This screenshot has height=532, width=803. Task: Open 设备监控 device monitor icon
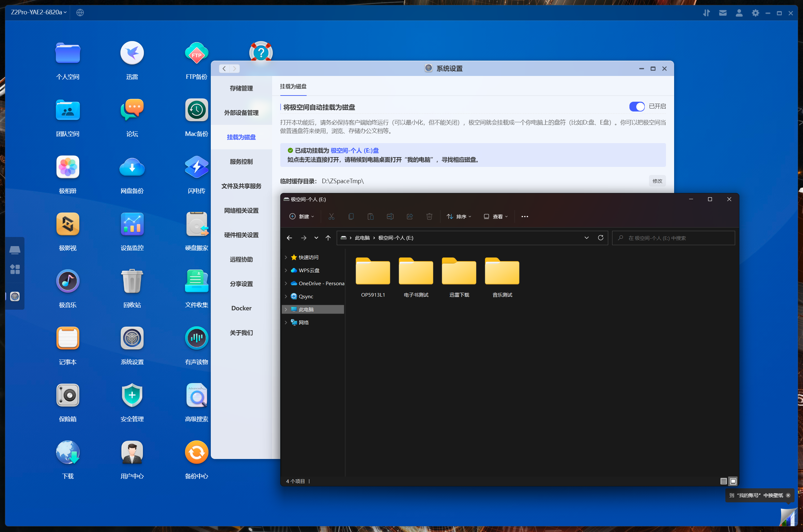(x=132, y=224)
